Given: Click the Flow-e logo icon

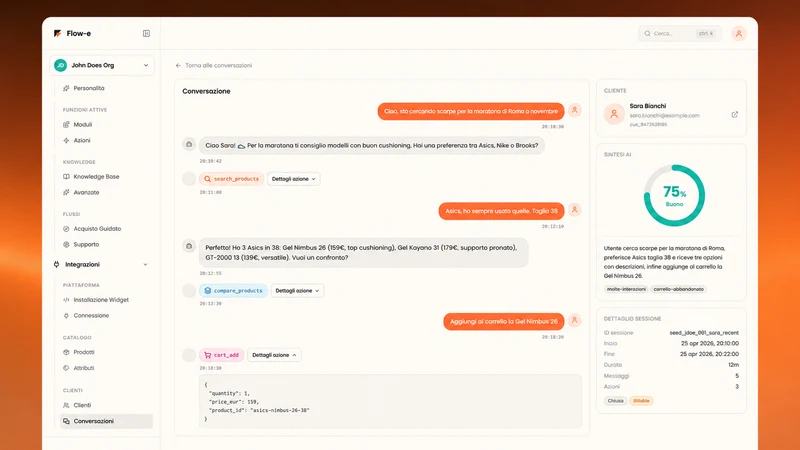Looking at the screenshot, I should point(57,33).
